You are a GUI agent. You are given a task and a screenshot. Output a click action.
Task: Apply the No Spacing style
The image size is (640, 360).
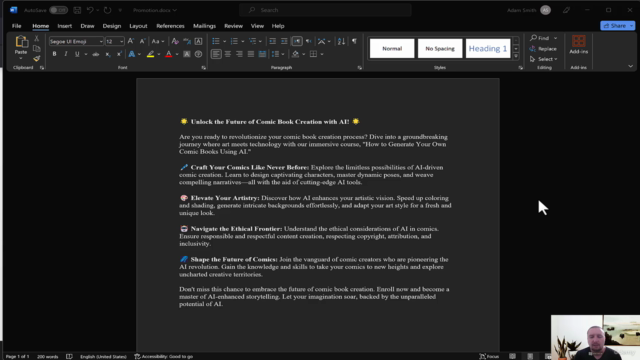coord(440,48)
